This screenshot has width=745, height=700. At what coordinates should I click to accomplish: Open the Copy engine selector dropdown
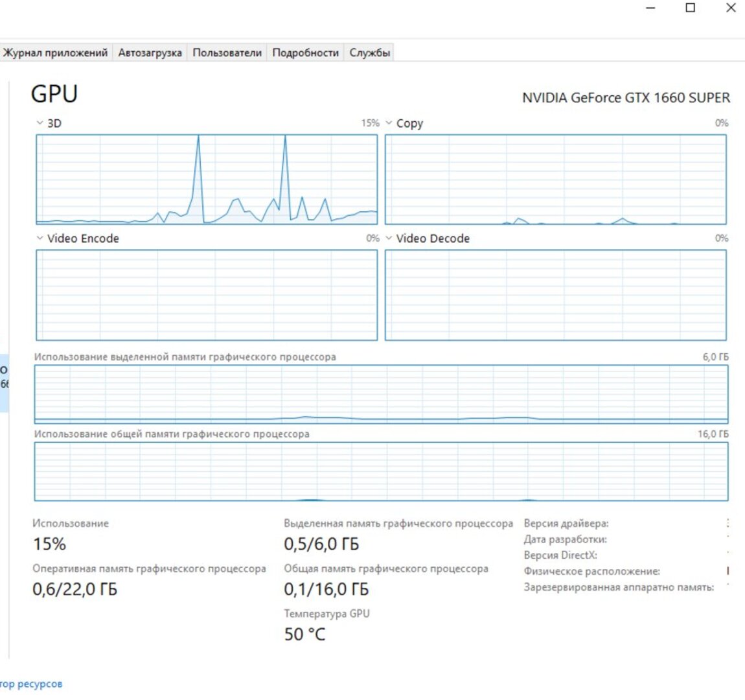tap(389, 123)
